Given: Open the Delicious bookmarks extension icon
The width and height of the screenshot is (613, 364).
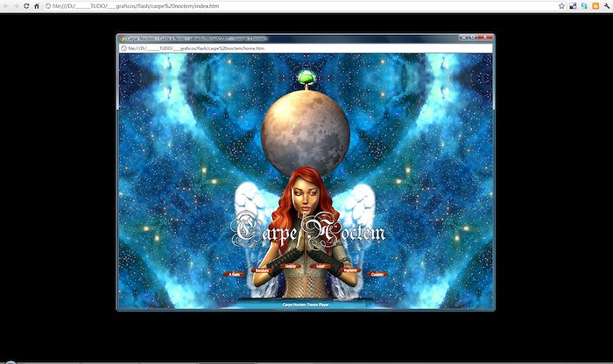Looking at the screenshot, I should click(573, 6).
